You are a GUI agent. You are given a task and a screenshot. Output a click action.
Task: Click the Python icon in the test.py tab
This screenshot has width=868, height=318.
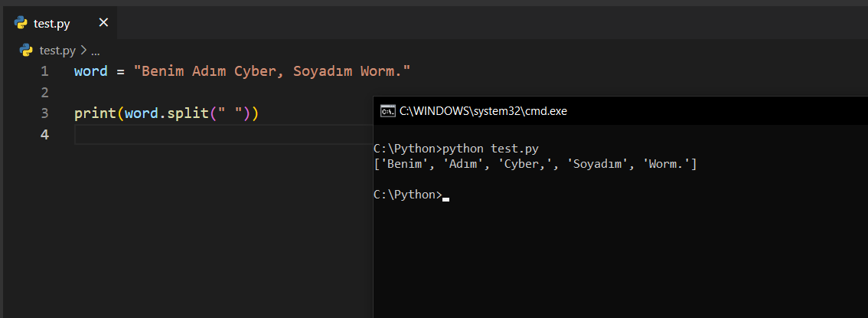click(21, 23)
